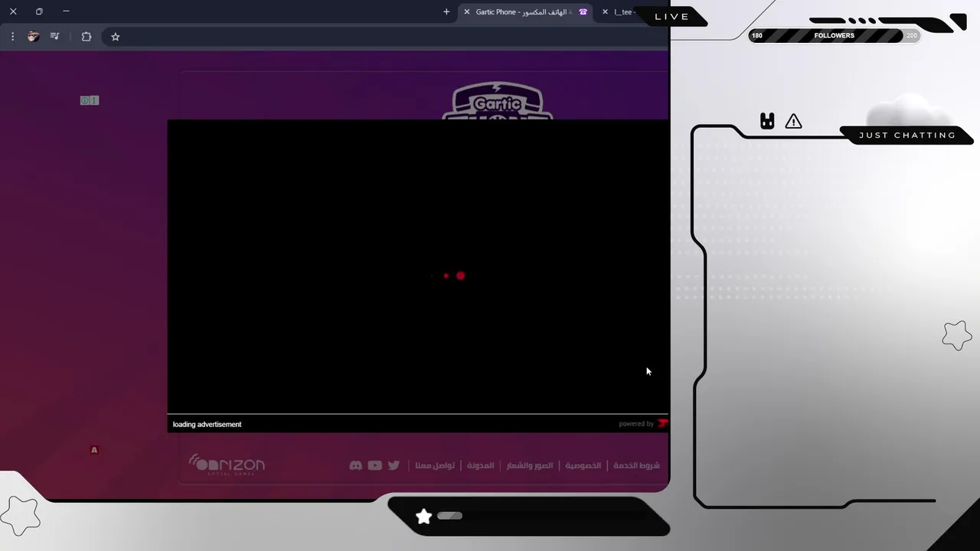Click the Onrizon Social Games logo
The image size is (980, 551).
pos(227,465)
